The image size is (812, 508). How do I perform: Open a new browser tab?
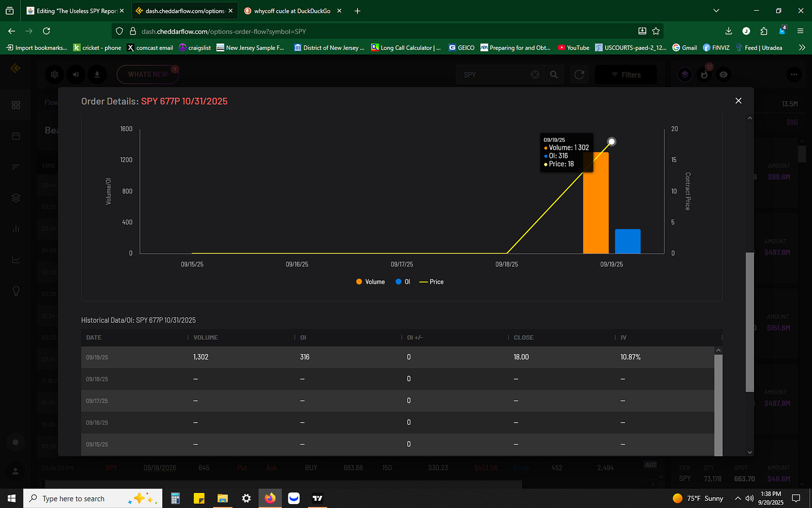357,11
